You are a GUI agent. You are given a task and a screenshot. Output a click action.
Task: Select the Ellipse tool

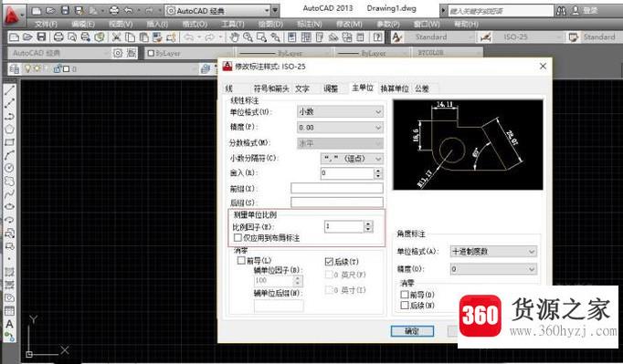[9, 206]
